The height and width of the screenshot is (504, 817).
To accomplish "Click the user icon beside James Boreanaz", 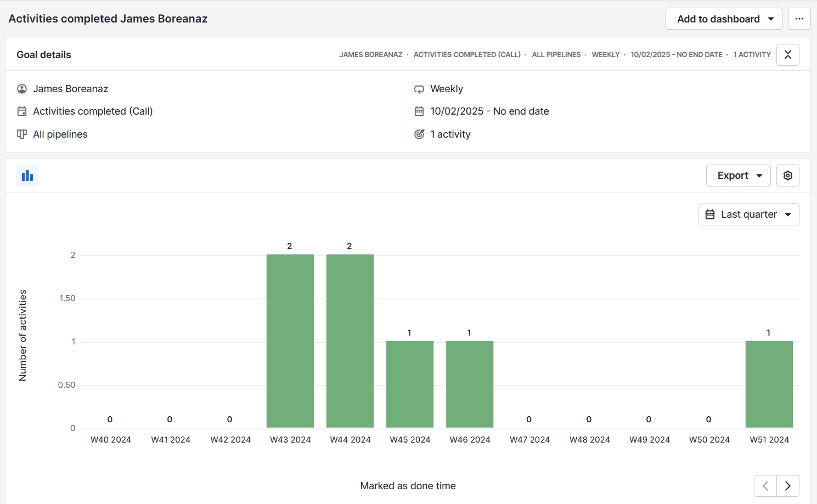I will point(21,88).
